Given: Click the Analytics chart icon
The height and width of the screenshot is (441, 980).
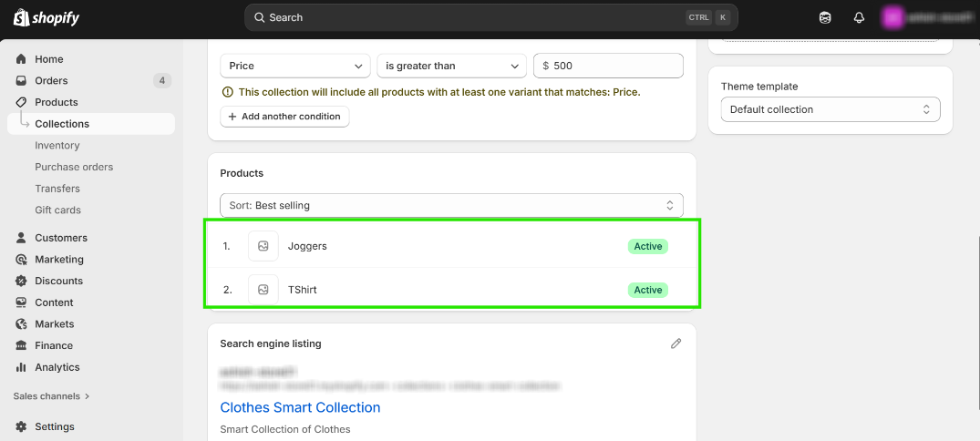Looking at the screenshot, I should coord(21,367).
